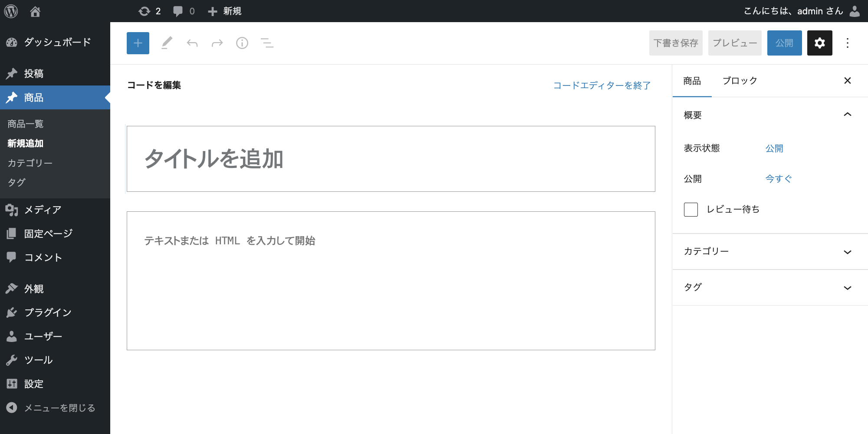
Task: Click the タイトルを追加 title field
Action: tap(391, 159)
